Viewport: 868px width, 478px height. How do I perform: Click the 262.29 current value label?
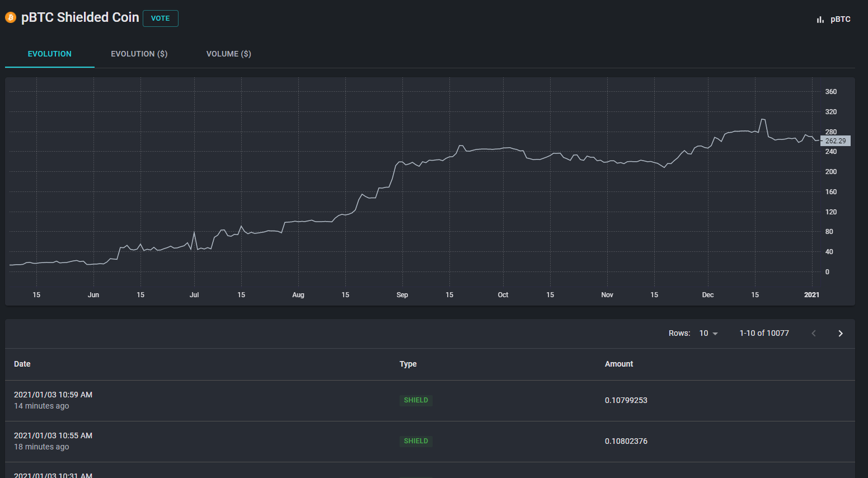[836, 141]
